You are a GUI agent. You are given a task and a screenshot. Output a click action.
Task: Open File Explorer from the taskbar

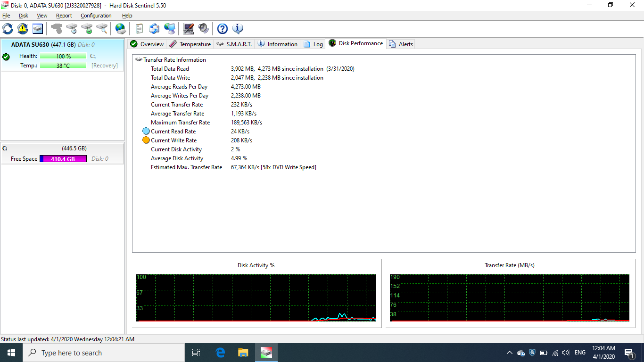click(243, 353)
